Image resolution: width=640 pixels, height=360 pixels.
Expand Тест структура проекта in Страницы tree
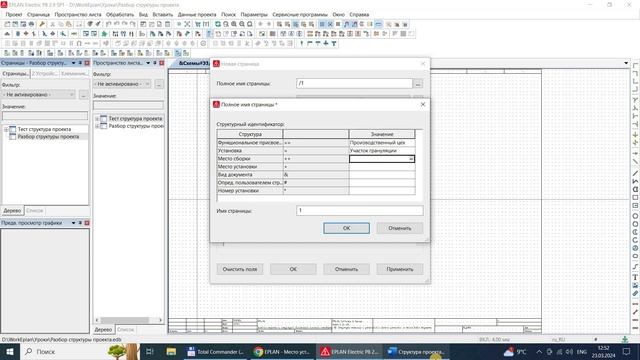[x=6, y=129]
